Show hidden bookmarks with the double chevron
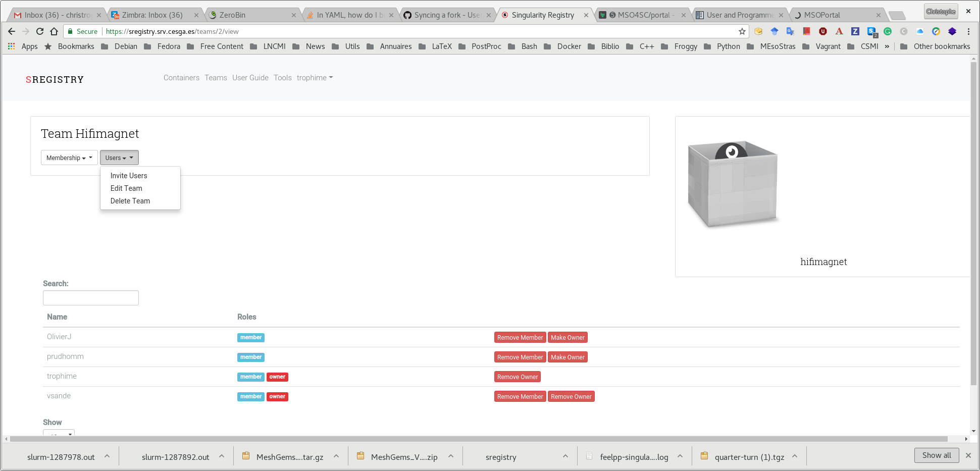 pos(887,46)
